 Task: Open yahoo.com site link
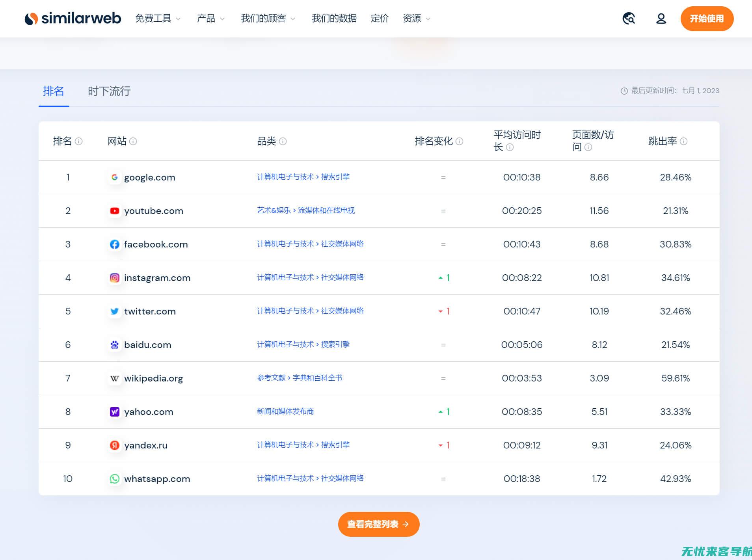click(149, 412)
